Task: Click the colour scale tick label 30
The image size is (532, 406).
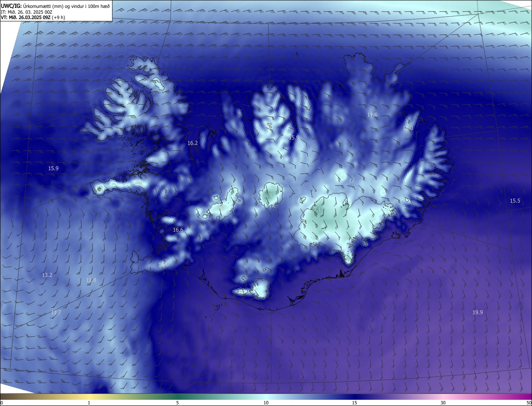Action: coord(443,403)
